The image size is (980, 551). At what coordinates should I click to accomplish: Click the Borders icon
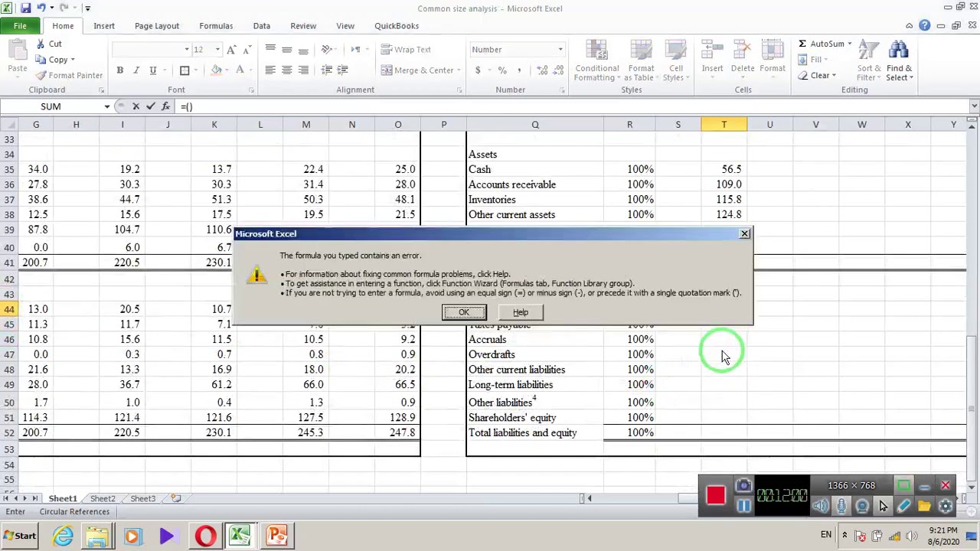185,70
